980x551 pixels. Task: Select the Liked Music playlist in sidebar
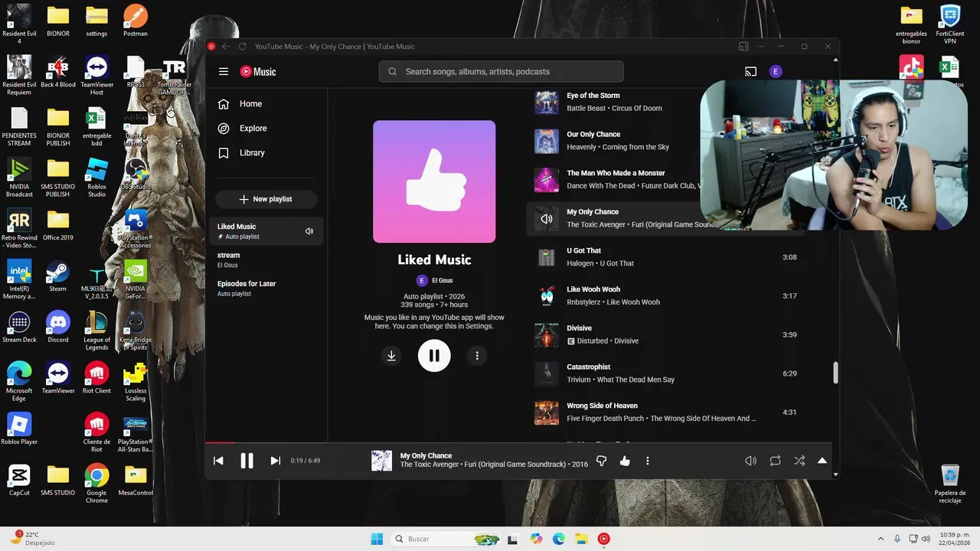(x=266, y=231)
